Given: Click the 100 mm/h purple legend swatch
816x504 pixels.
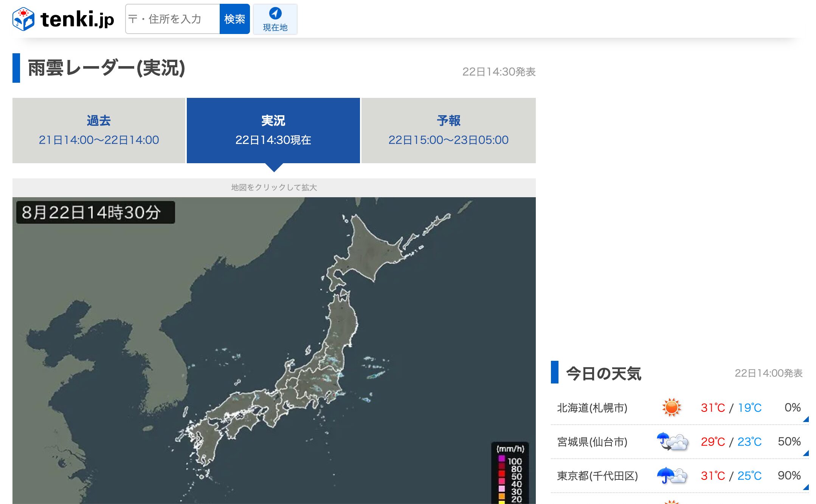Looking at the screenshot, I should pos(502,458).
